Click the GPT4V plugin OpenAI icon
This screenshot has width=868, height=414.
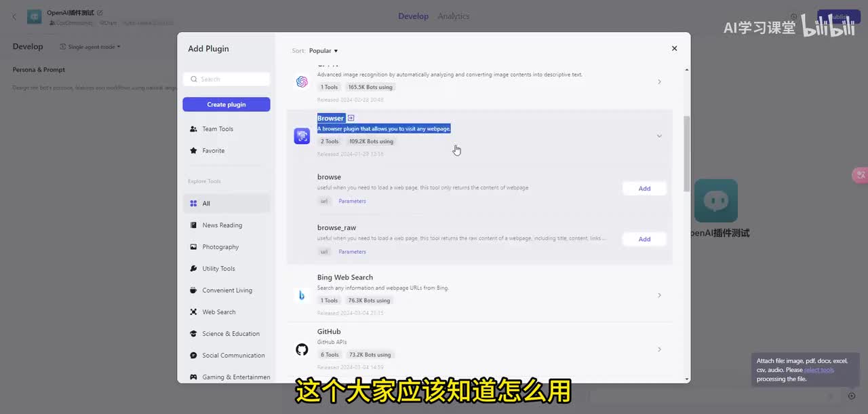click(x=302, y=81)
